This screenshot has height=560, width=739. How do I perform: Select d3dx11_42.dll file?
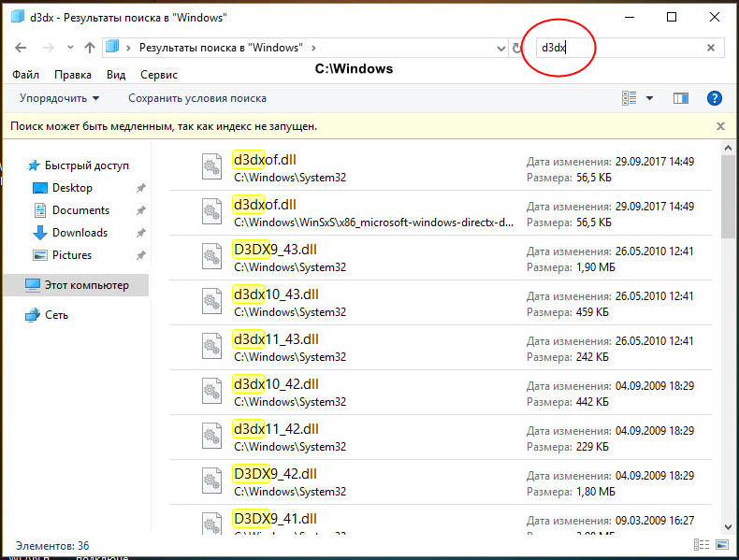click(441, 438)
